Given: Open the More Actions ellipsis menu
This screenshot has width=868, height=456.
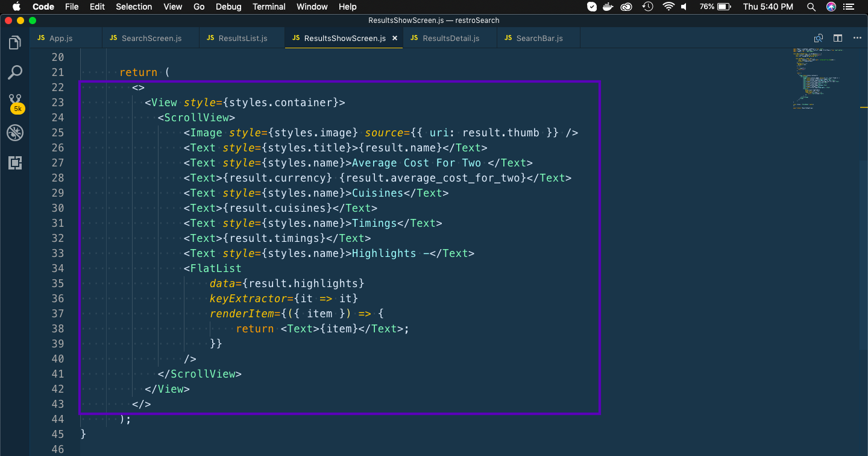Looking at the screenshot, I should [x=857, y=38].
